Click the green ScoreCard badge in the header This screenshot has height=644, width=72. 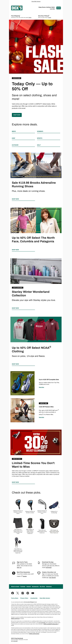coord(58,8)
